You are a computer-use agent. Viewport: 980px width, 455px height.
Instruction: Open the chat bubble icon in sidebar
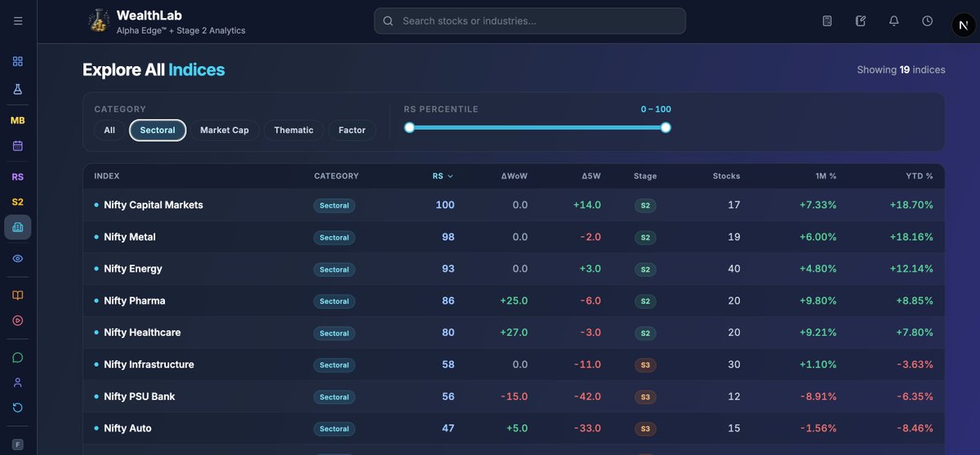click(18, 357)
